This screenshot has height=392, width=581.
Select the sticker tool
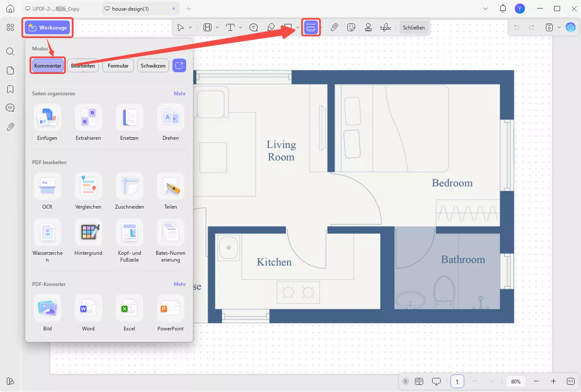coord(351,28)
